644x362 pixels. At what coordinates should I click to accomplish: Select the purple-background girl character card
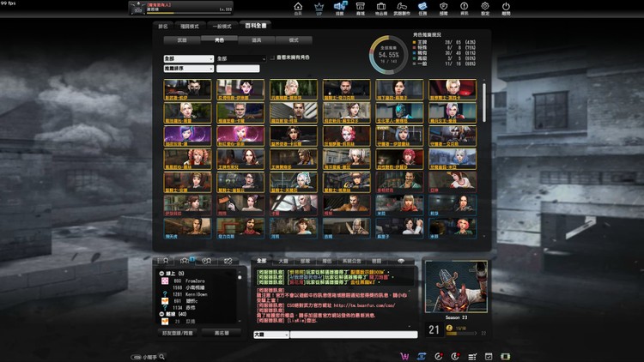click(188, 136)
